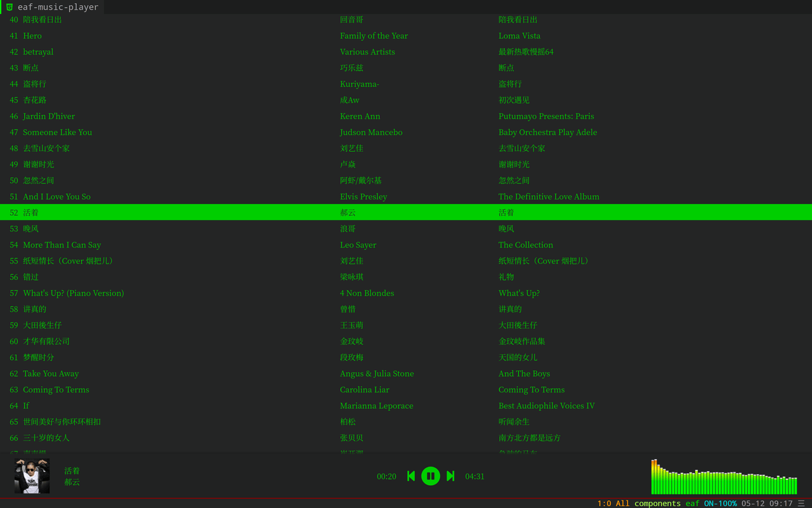Click the eaf-music-player tab icon

click(x=9, y=7)
